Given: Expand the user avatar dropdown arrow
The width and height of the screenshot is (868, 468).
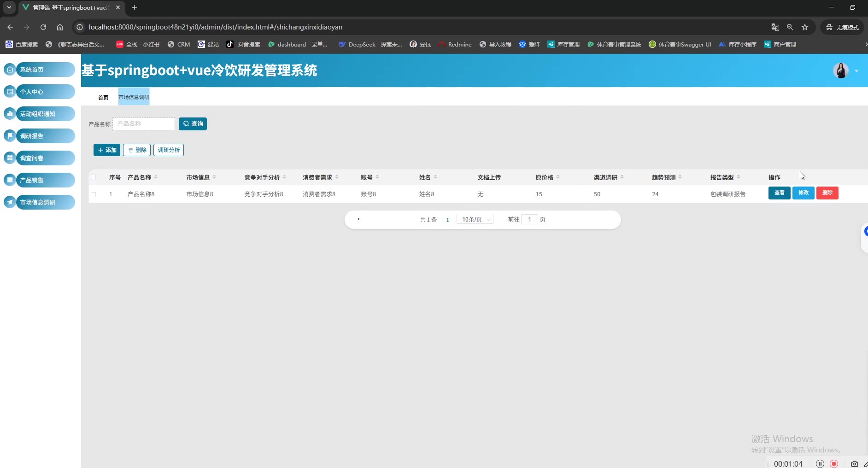Looking at the screenshot, I should coord(856,71).
